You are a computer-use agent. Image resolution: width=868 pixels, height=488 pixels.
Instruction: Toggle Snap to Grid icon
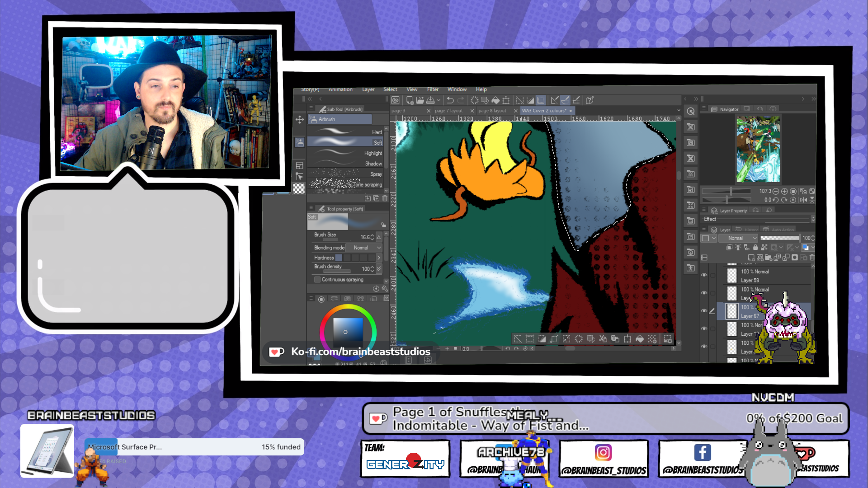tap(576, 100)
